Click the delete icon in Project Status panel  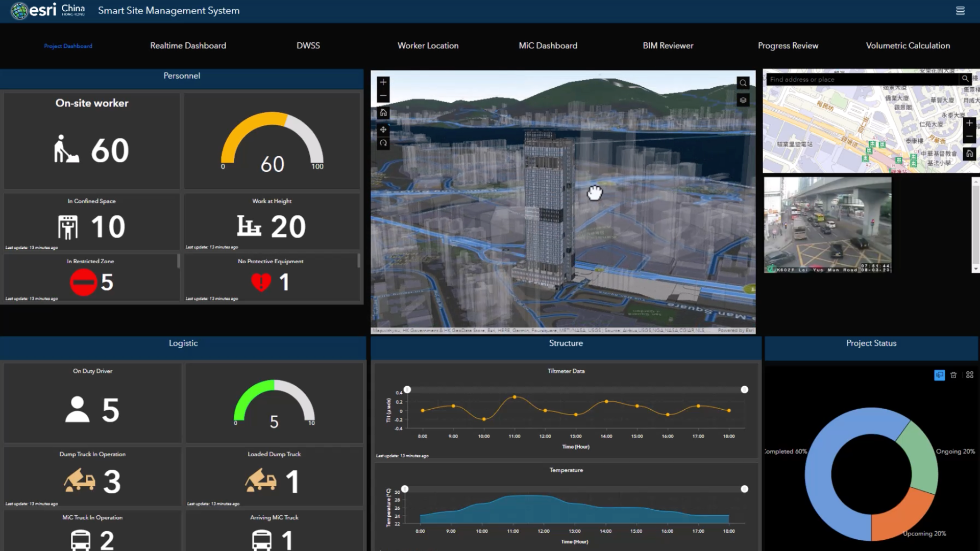pos(953,375)
